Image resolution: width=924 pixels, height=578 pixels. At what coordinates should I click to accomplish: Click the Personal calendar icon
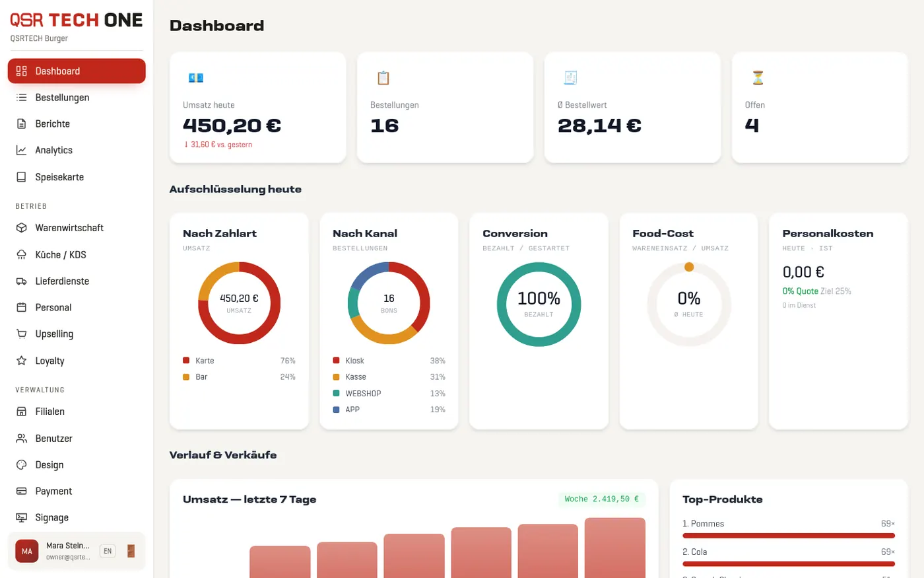pyautogui.click(x=22, y=308)
